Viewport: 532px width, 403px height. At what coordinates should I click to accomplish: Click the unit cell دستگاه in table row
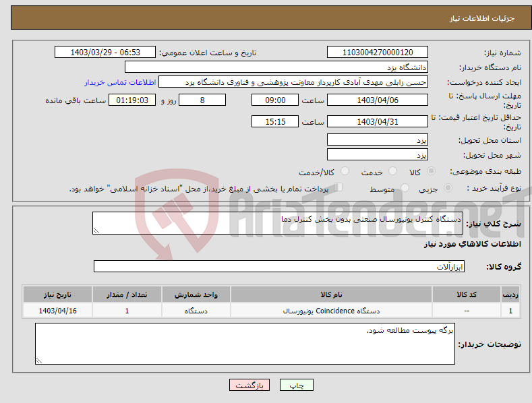tap(196, 311)
